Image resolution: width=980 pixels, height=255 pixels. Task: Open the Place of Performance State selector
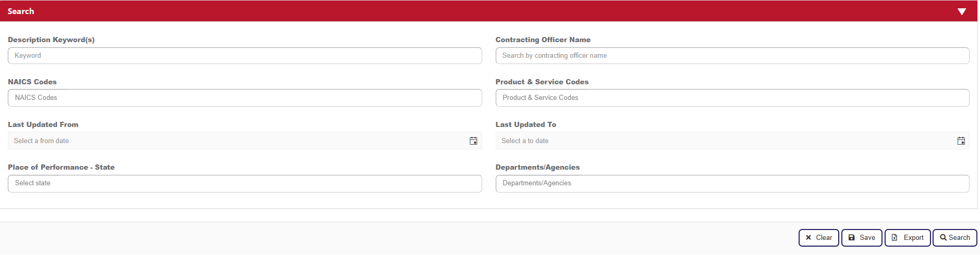(x=244, y=184)
